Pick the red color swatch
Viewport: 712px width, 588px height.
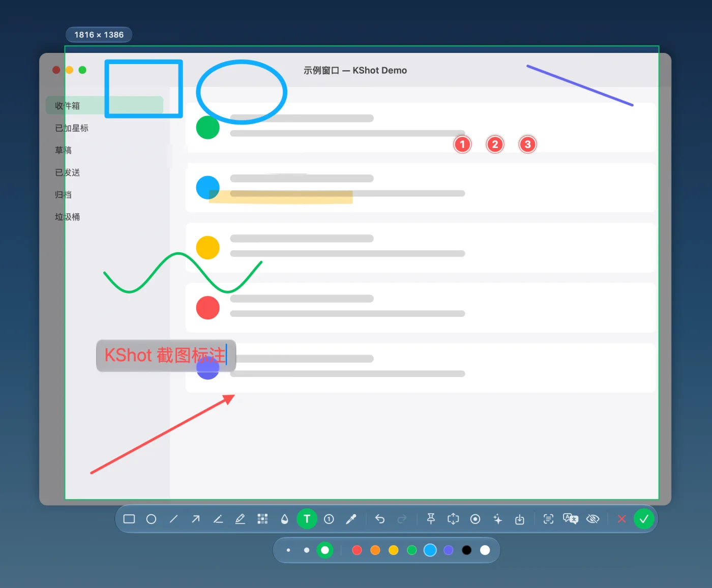(x=357, y=550)
